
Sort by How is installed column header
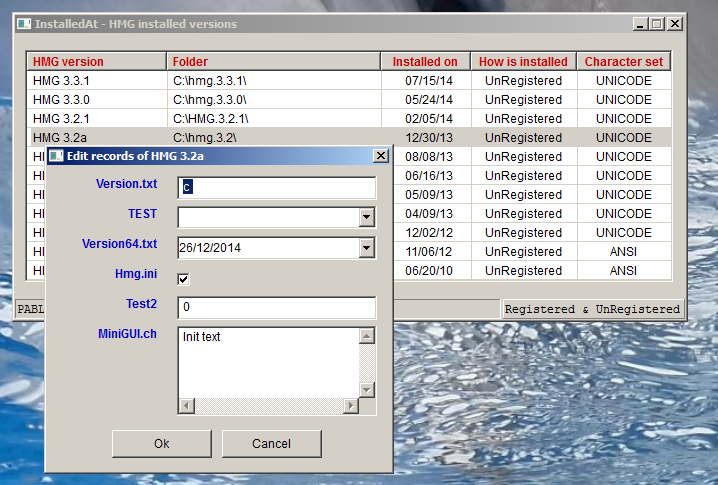pyautogui.click(x=523, y=61)
